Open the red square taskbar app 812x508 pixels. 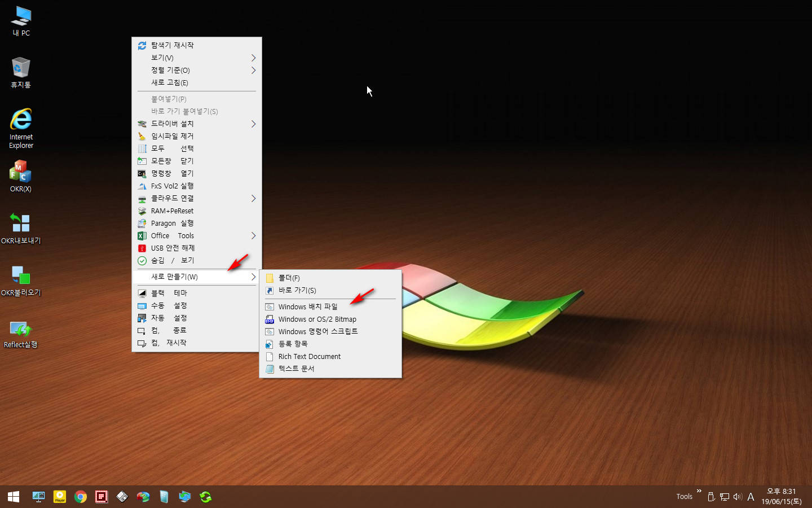pos(101,497)
